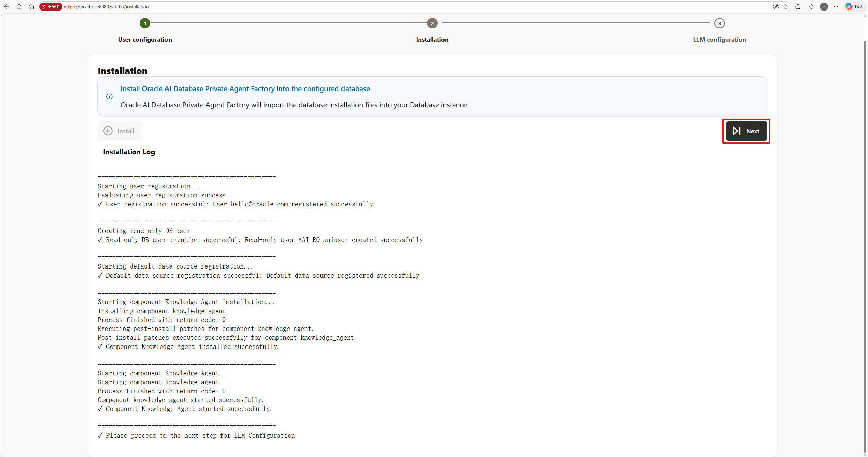
Task: Click the info icon in the banner
Action: [x=110, y=97]
